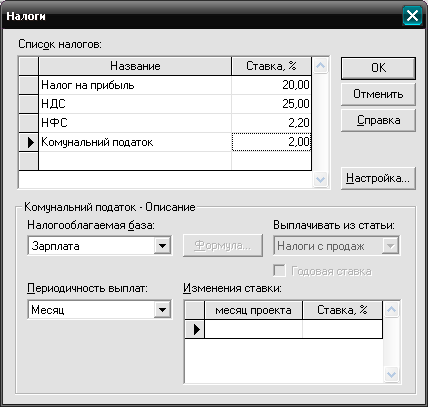Expand the Периодичность выплат dropdown arrow
The image size is (428, 407).
[162, 310]
